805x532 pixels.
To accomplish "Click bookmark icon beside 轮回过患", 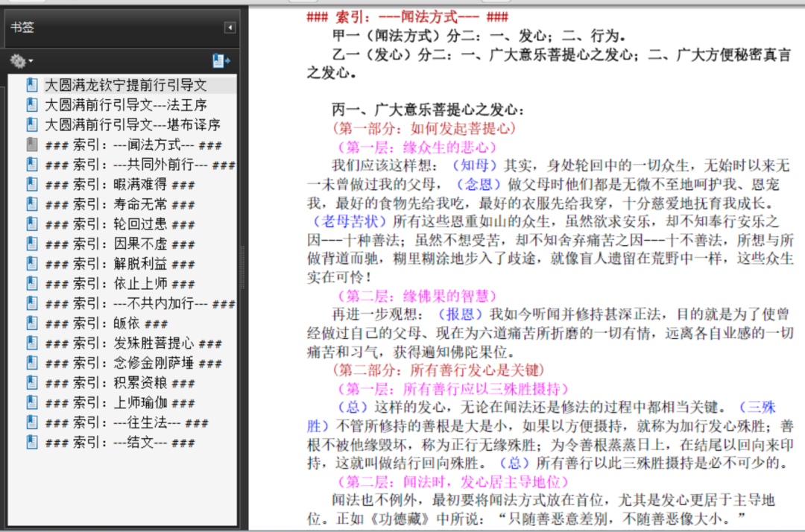I will pyautogui.click(x=32, y=224).
